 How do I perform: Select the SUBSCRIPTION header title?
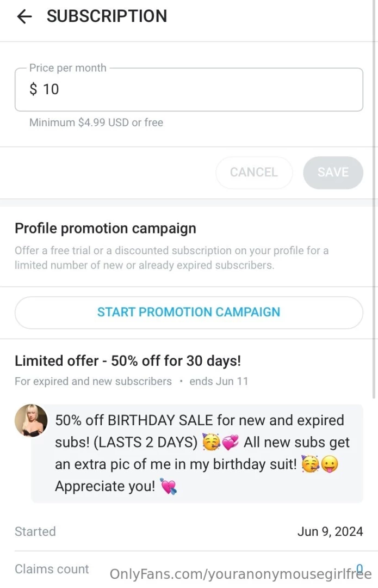coord(107,16)
